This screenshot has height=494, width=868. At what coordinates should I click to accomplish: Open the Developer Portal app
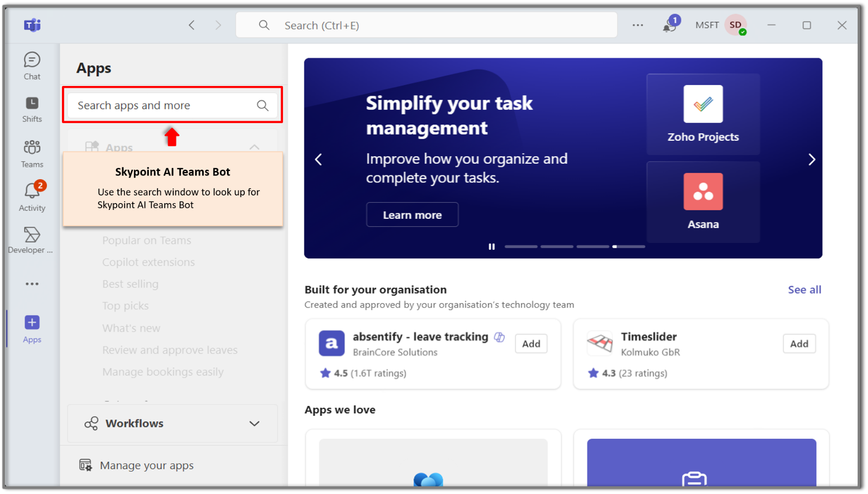tap(31, 240)
